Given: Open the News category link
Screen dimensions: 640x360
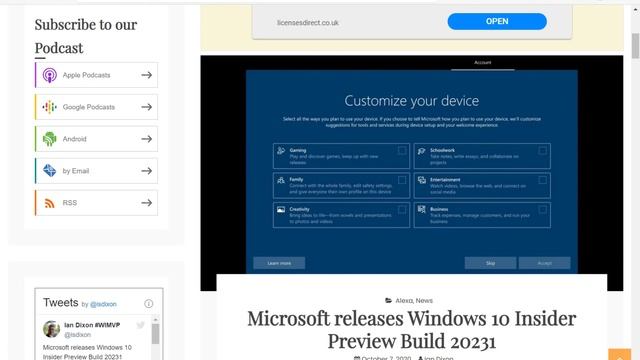Looking at the screenshot, I should [x=424, y=300].
